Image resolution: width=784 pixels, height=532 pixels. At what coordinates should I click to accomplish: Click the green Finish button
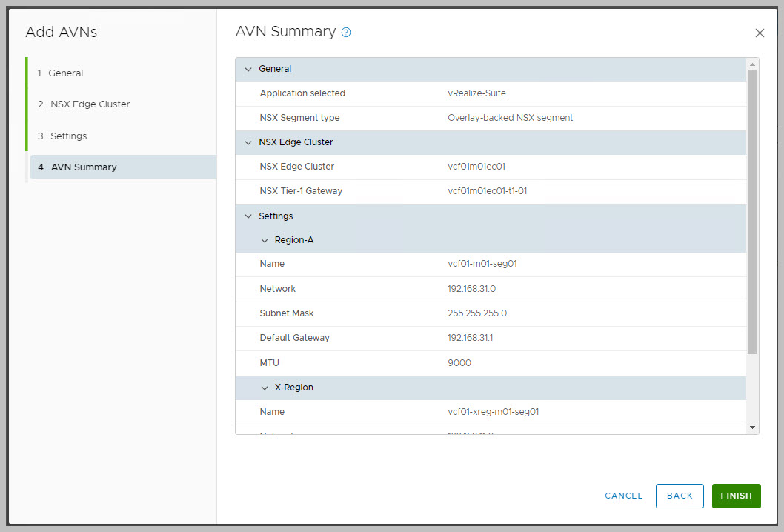(736, 496)
